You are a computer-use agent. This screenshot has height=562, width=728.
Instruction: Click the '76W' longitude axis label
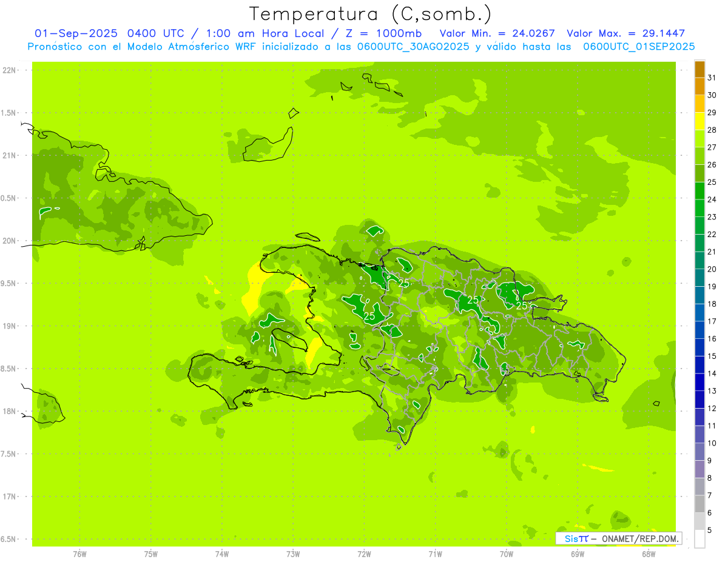tap(79, 554)
